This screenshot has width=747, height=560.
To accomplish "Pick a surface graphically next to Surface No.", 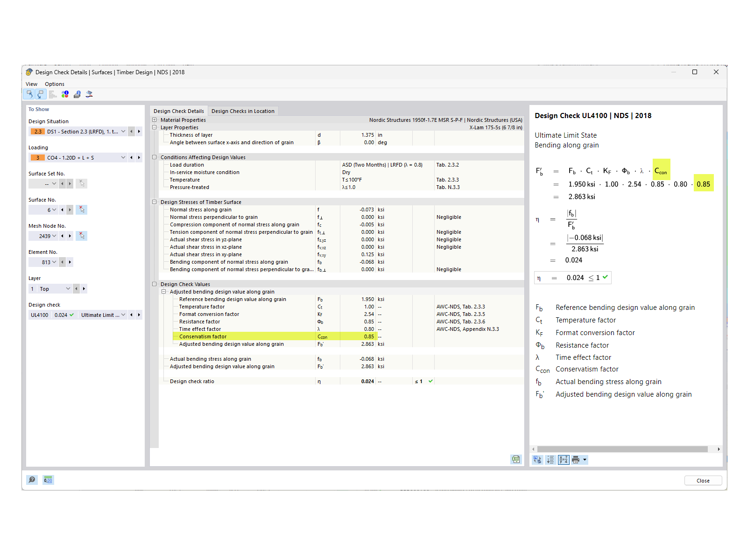I will point(82,210).
